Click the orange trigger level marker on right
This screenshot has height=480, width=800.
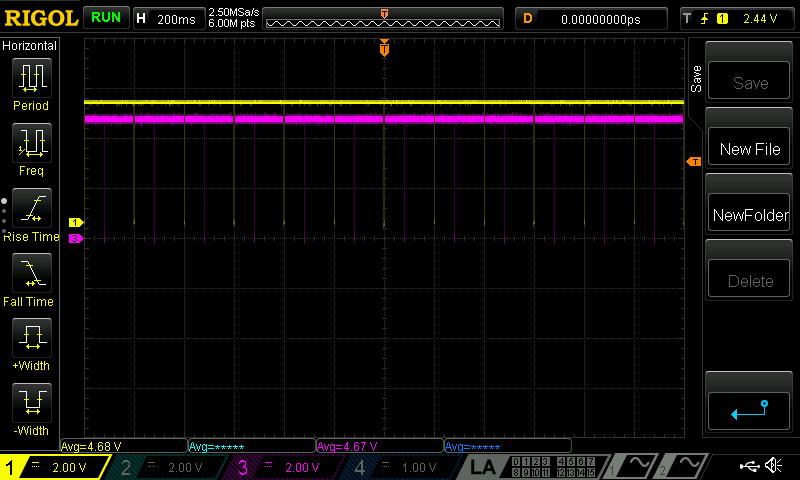coord(694,162)
